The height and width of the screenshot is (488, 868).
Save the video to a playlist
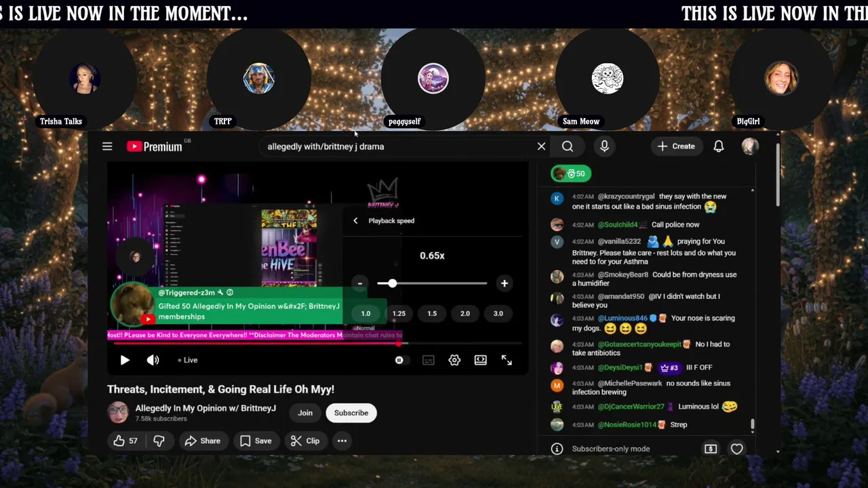[256, 441]
